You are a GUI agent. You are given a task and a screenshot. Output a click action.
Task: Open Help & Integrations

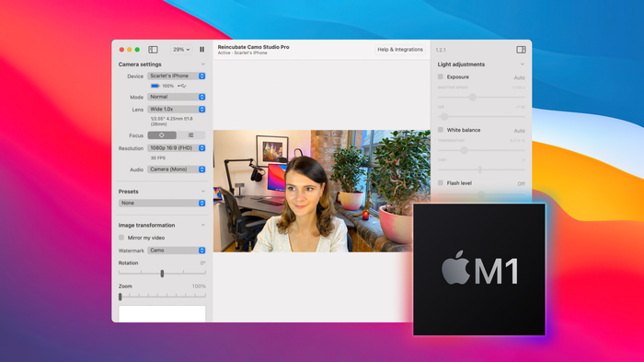(400, 50)
